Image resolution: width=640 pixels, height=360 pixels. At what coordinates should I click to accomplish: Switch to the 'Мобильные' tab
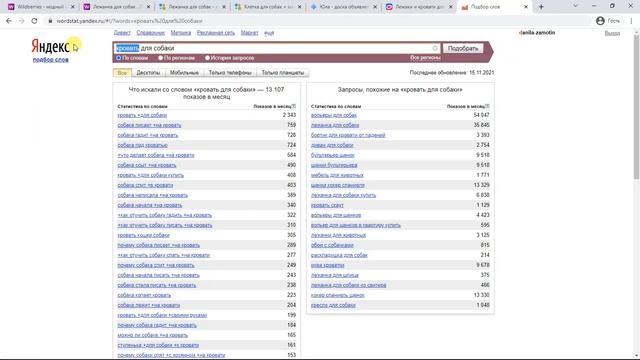184,73
